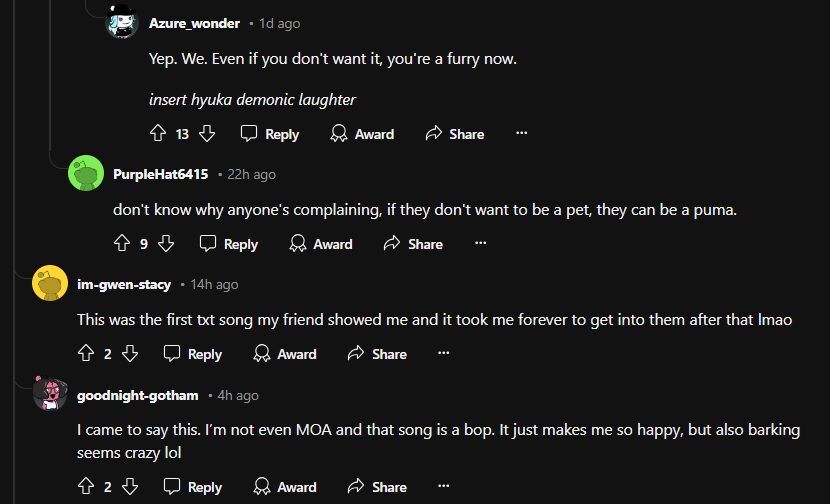Screen dimensions: 830x504
Task: Upvote im-gwen-stacy's comment
Action: tap(85, 354)
